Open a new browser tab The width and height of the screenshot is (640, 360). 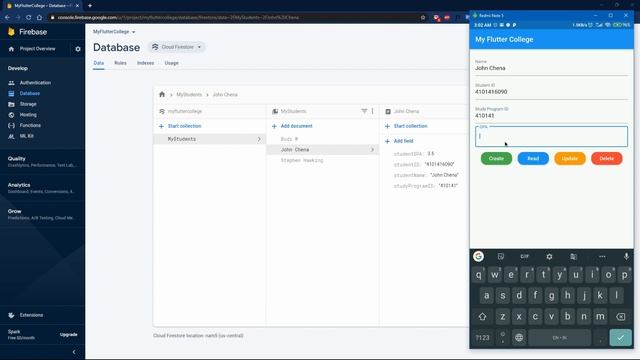(90, 6)
